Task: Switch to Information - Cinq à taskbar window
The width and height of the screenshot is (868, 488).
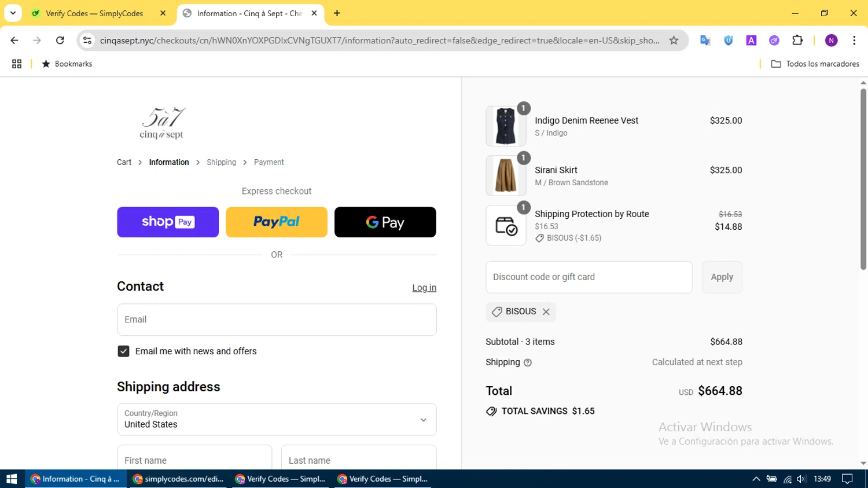Action: tap(76, 479)
